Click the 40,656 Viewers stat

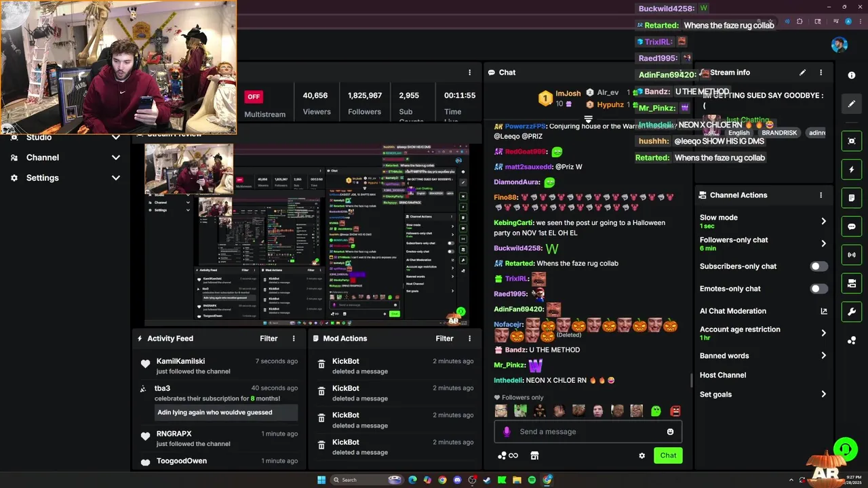[317, 104]
